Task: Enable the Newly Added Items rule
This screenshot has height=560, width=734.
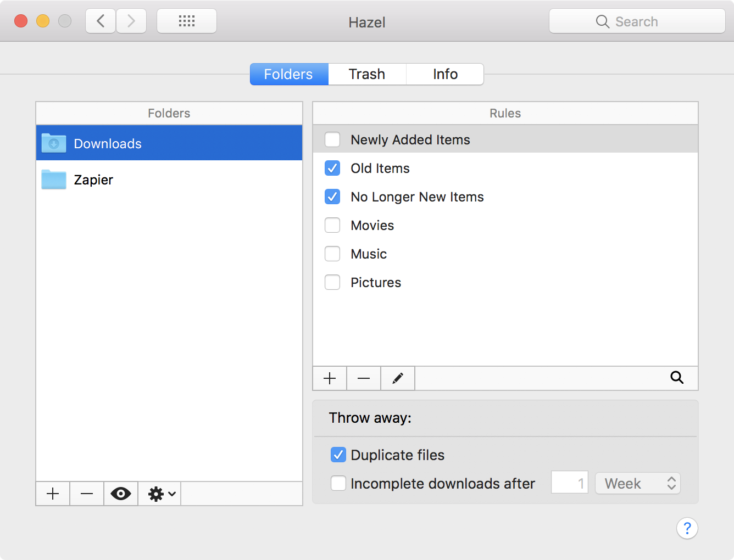Action: click(332, 139)
